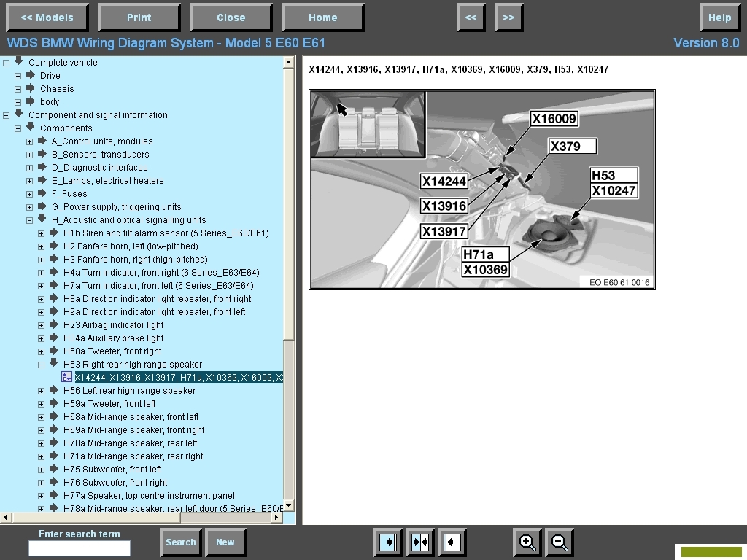The image size is (747, 560).
Task: Click horizontal scrollbar left arrow in tree
Action: tap(5, 517)
